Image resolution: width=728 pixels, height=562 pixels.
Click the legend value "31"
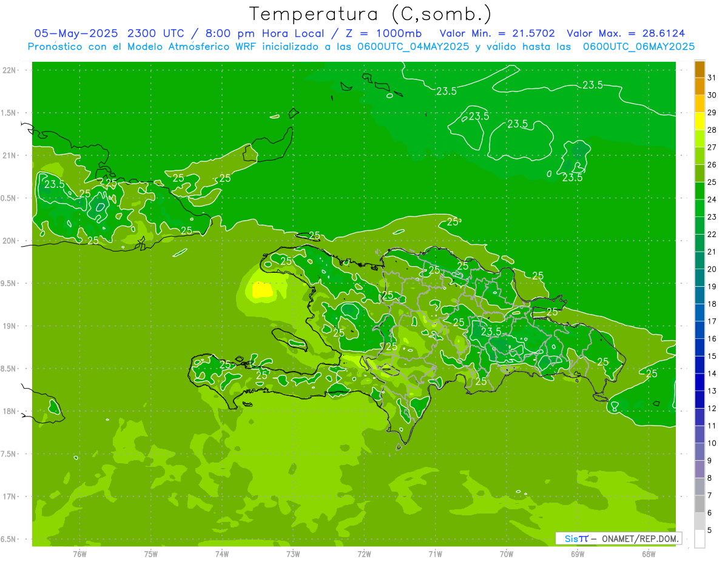(712, 78)
